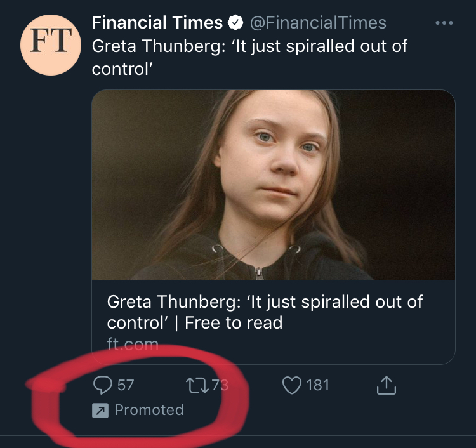Open the @FinancialTimes handle link

(317, 23)
